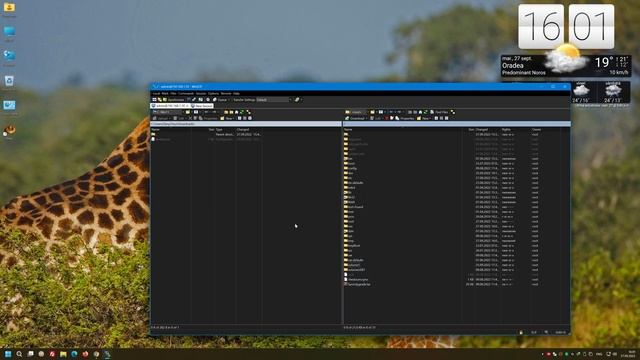
Task: Click the red Delete icon in remote toolbar
Action: (x=386, y=118)
